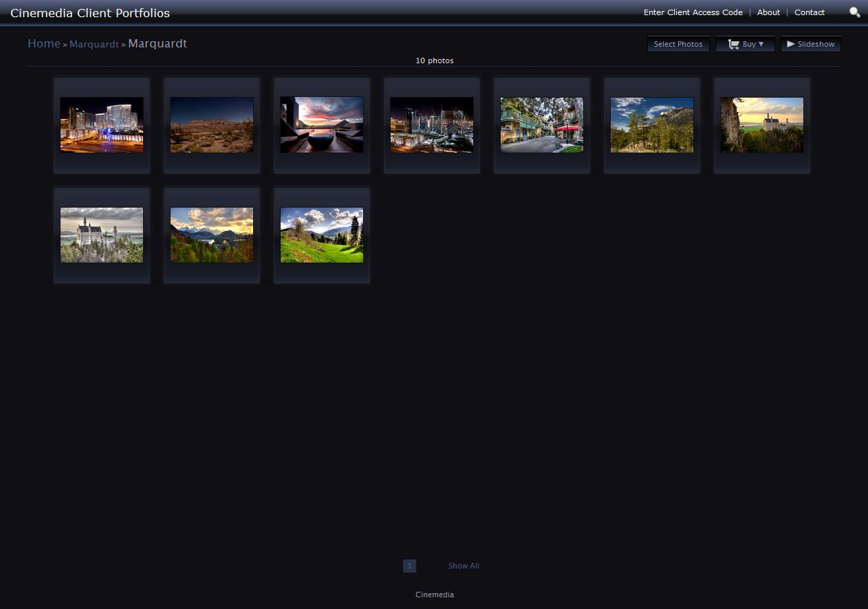Click the Select Photos button

pos(678,44)
